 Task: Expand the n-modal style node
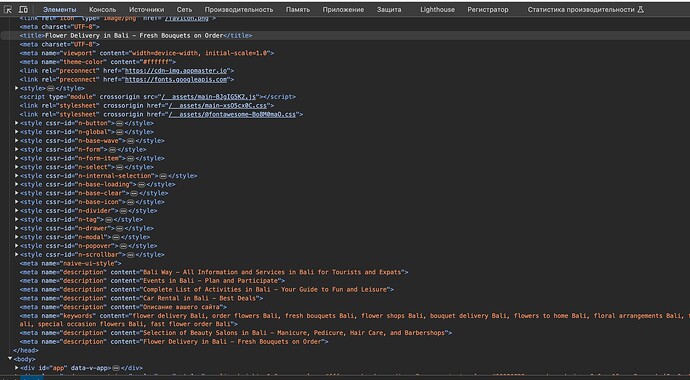tap(17, 237)
